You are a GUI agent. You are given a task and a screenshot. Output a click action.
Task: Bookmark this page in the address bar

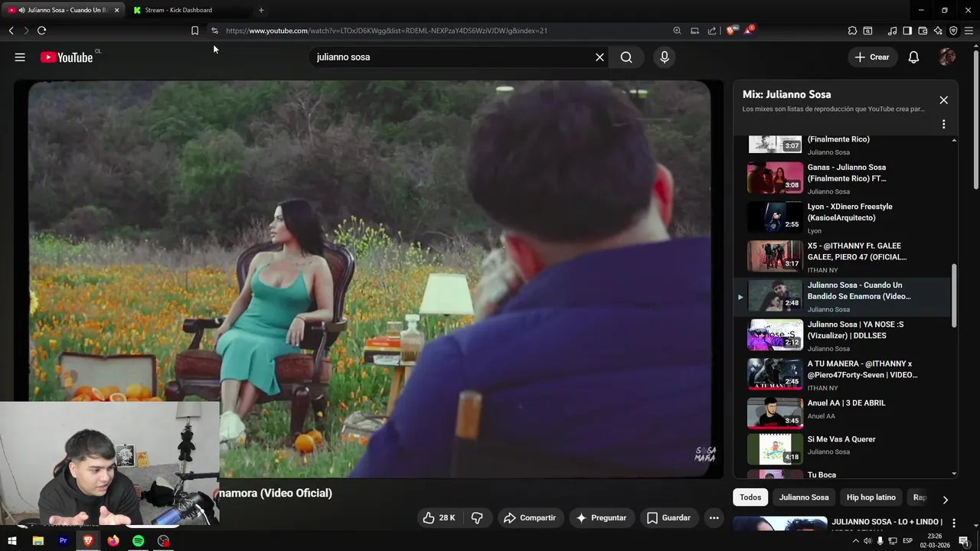point(194,31)
